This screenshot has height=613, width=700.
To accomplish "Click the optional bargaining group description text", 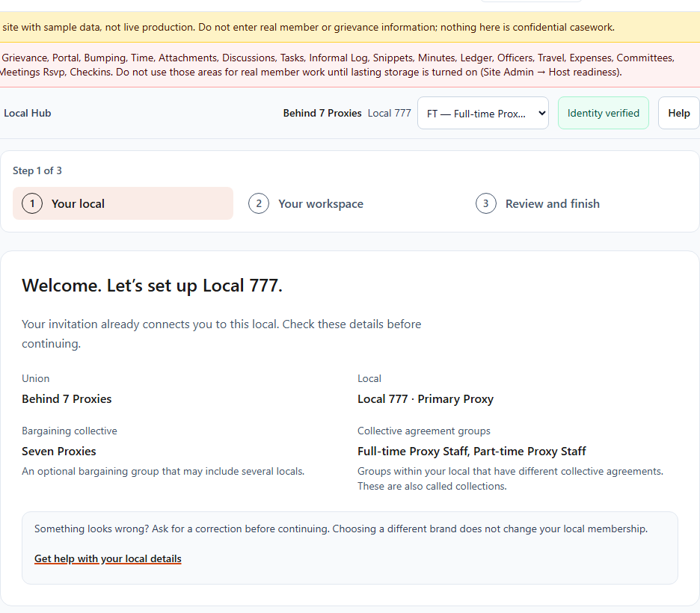I will click(163, 471).
